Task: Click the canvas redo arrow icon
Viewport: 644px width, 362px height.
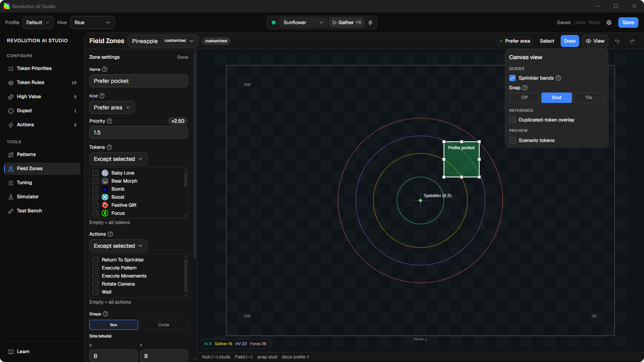Action: (x=632, y=41)
